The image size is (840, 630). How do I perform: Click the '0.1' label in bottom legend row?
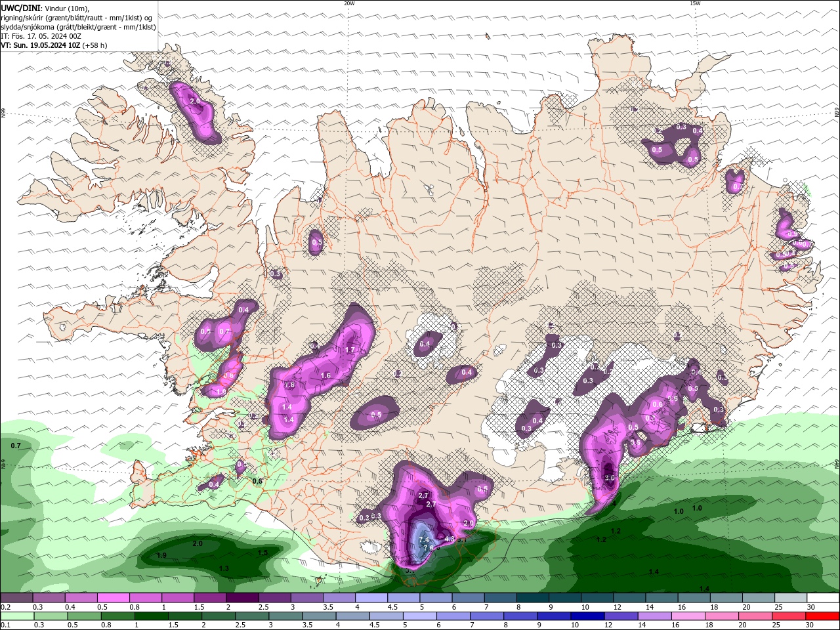[x=6, y=625]
